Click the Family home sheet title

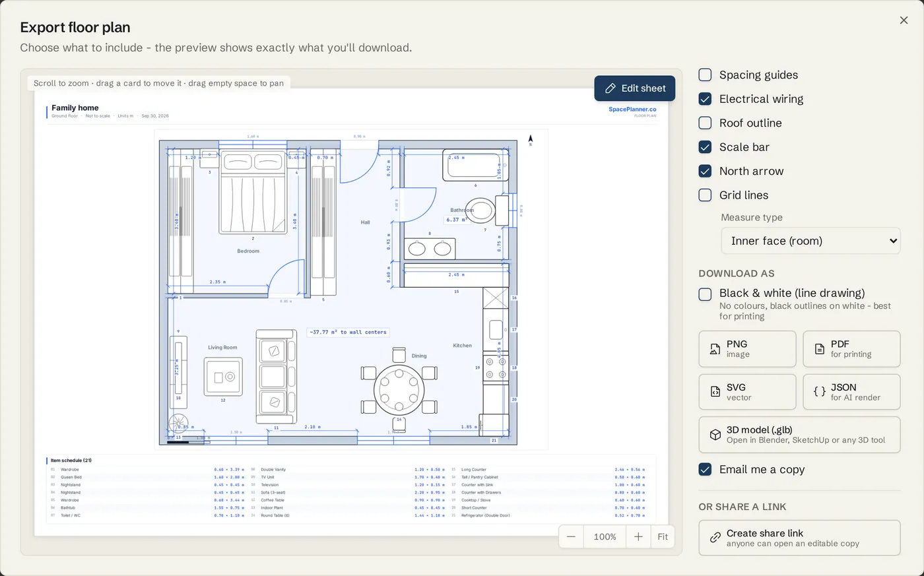click(75, 108)
